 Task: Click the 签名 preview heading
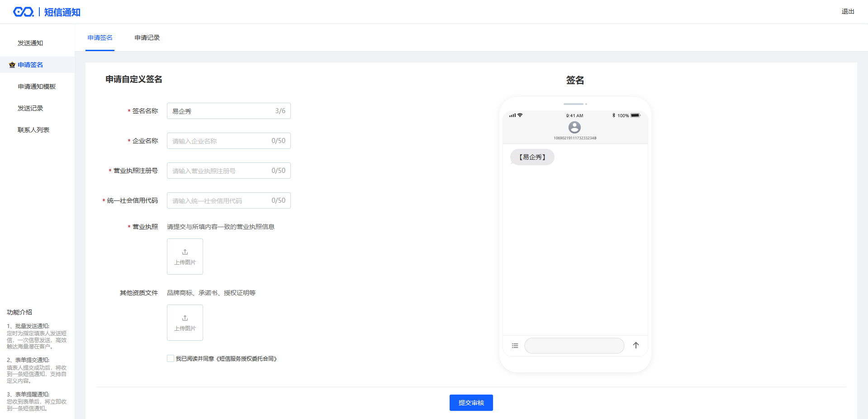pyautogui.click(x=575, y=80)
